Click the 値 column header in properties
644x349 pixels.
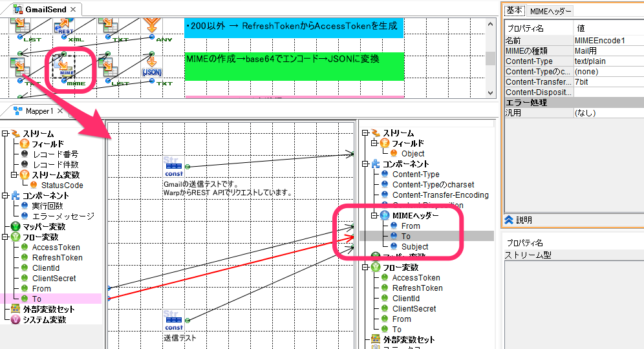[608, 28]
